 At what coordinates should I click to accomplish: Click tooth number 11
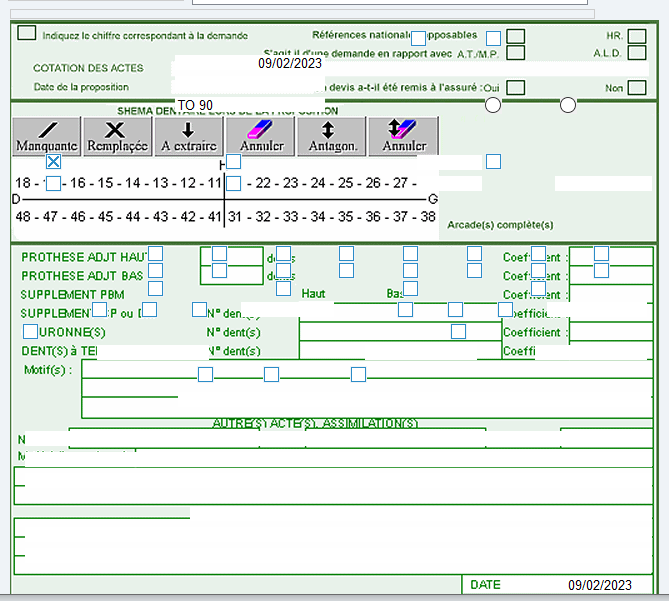pyautogui.click(x=215, y=183)
